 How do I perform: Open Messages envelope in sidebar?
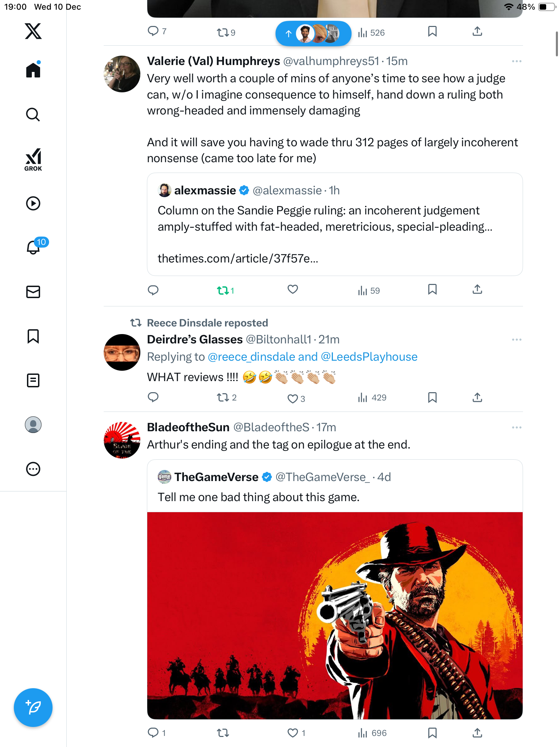tap(33, 292)
